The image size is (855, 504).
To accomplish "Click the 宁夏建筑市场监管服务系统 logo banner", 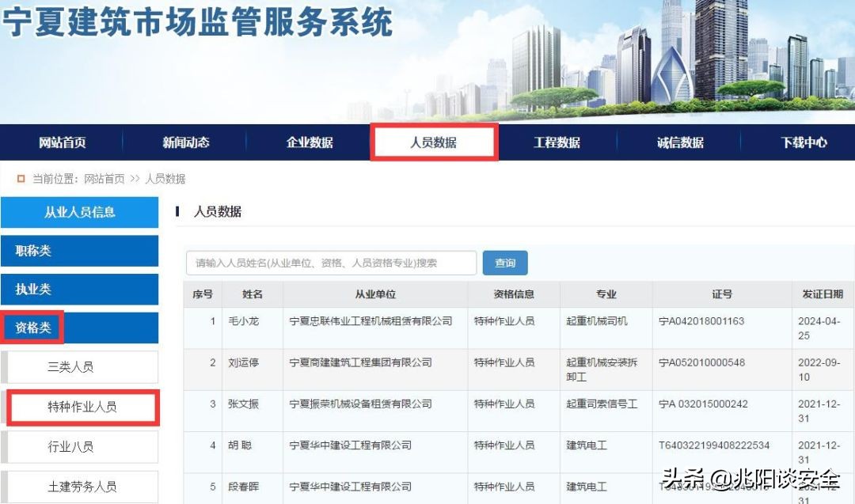I will pos(198,24).
